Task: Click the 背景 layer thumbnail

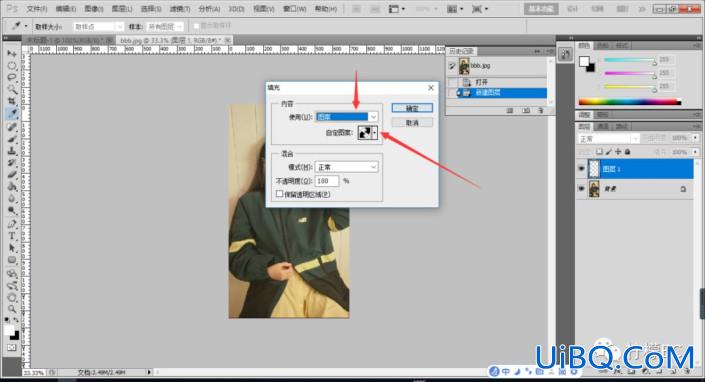Action: point(594,189)
